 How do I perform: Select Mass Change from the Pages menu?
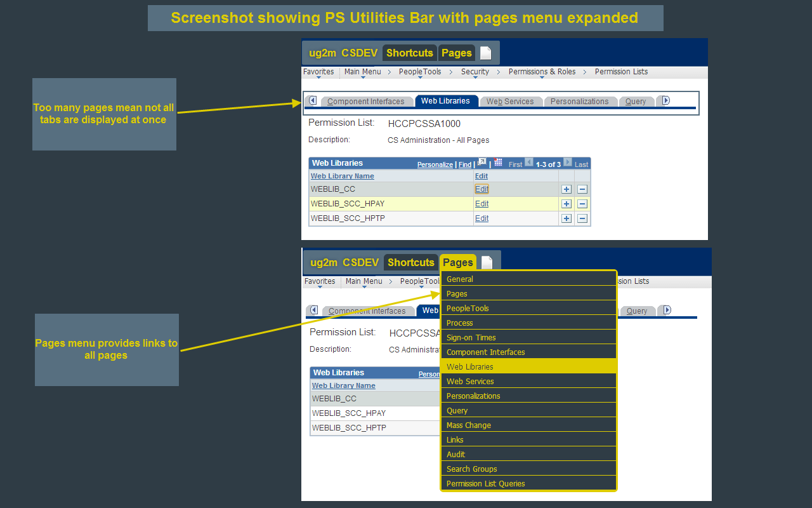pyautogui.click(x=468, y=425)
